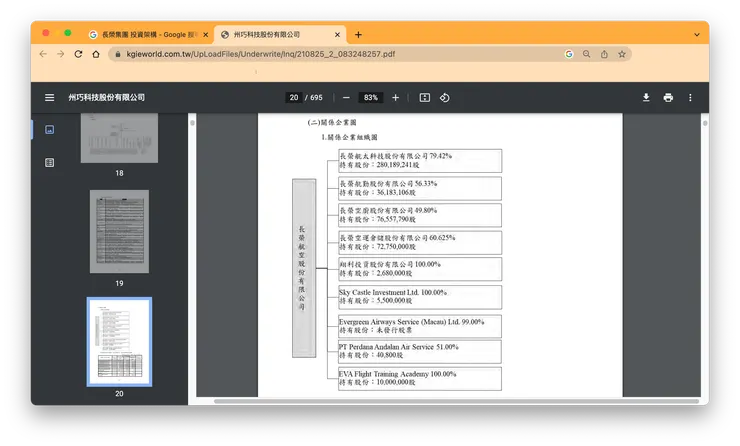The image size is (740, 446).
Task: Click the Evergreen Airways Service (Macau) box
Action: [420, 326]
